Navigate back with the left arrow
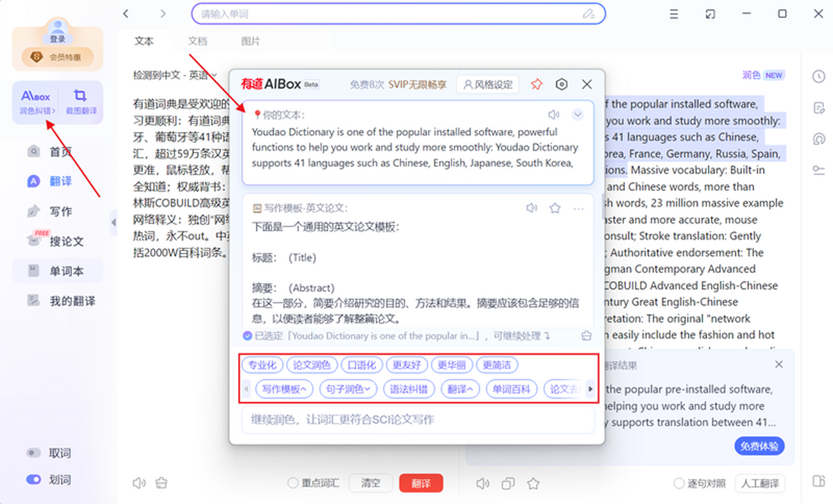 click(x=126, y=13)
